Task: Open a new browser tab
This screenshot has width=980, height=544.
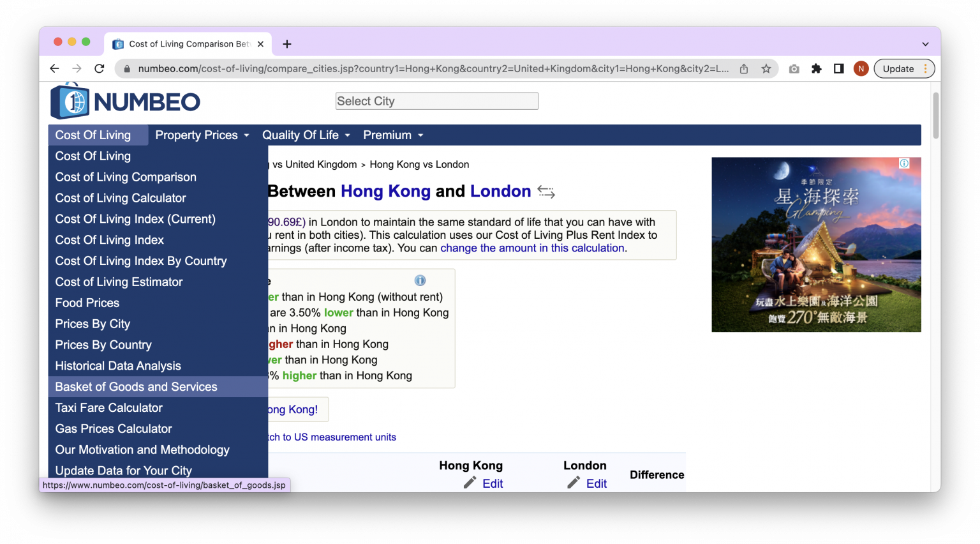Action: click(x=287, y=44)
